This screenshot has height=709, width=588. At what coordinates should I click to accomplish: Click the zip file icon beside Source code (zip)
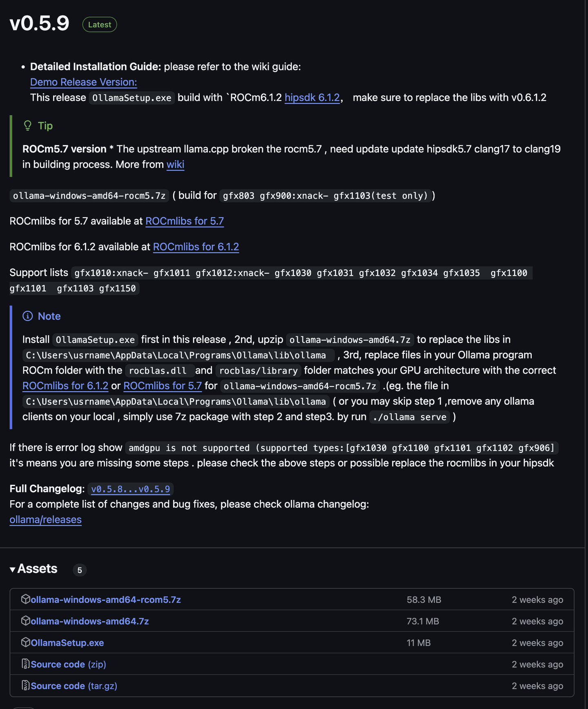click(x=26, y=664)
